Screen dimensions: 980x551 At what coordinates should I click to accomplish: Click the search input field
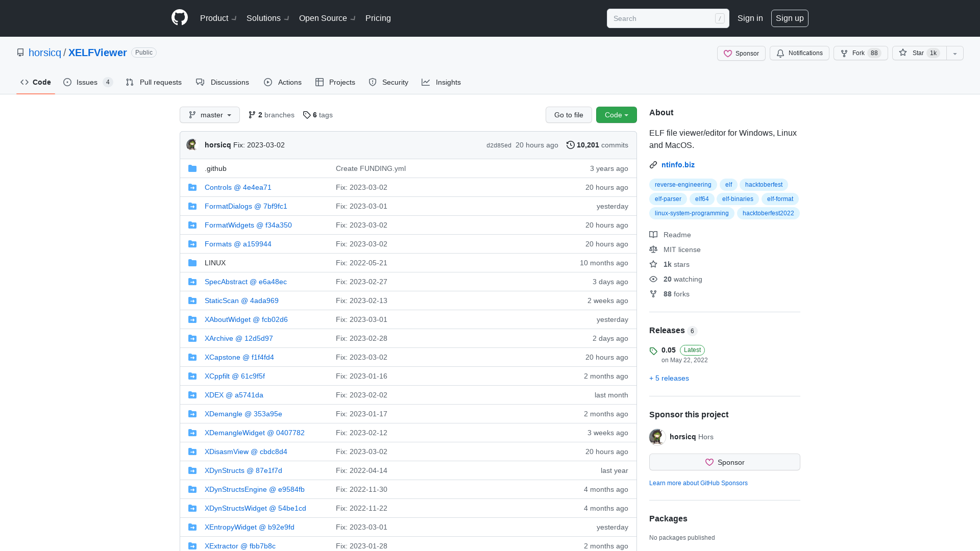[668, 18]
